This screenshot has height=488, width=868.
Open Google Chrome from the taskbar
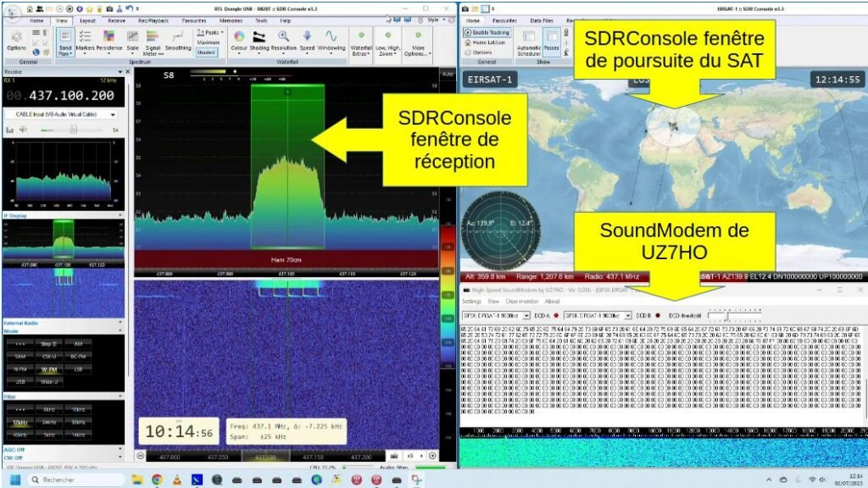pyautogui.click(x=157, y=480)
